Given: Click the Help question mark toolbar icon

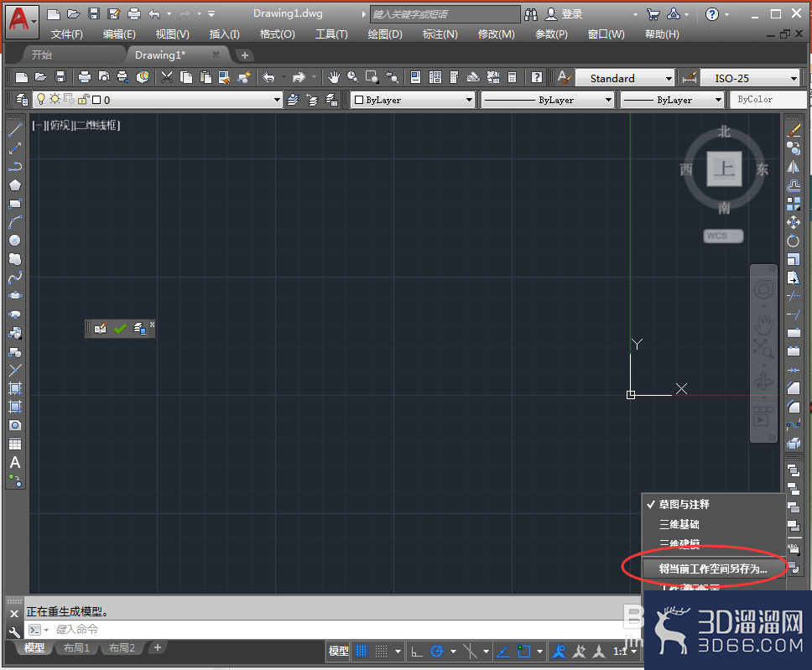Looking at the screenshot, I should (537, 78).
